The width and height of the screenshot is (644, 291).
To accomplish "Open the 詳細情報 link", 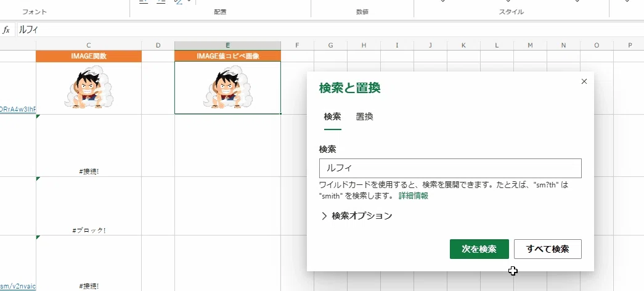I will 413,195.
